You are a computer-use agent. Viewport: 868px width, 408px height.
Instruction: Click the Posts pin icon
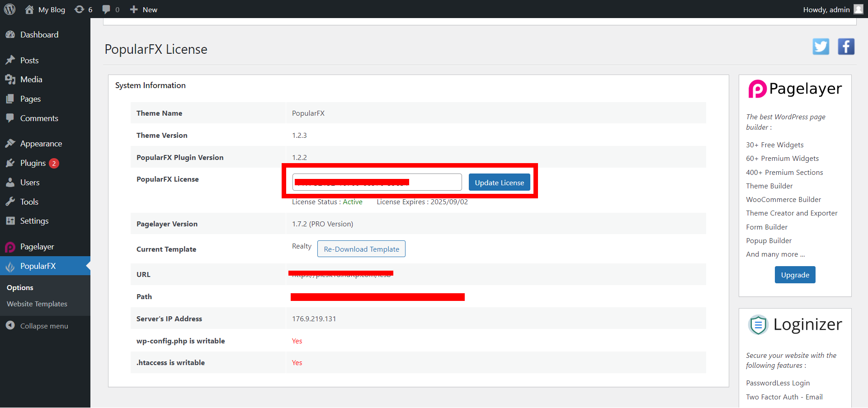coord(10,60)
